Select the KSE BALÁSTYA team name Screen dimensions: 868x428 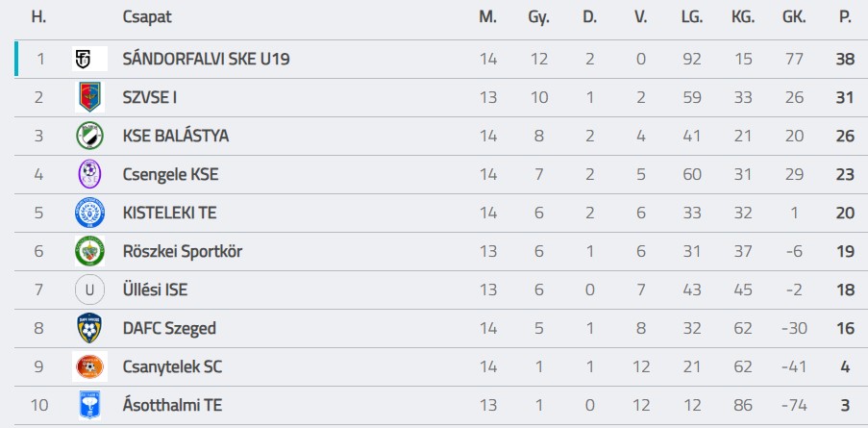176,136
